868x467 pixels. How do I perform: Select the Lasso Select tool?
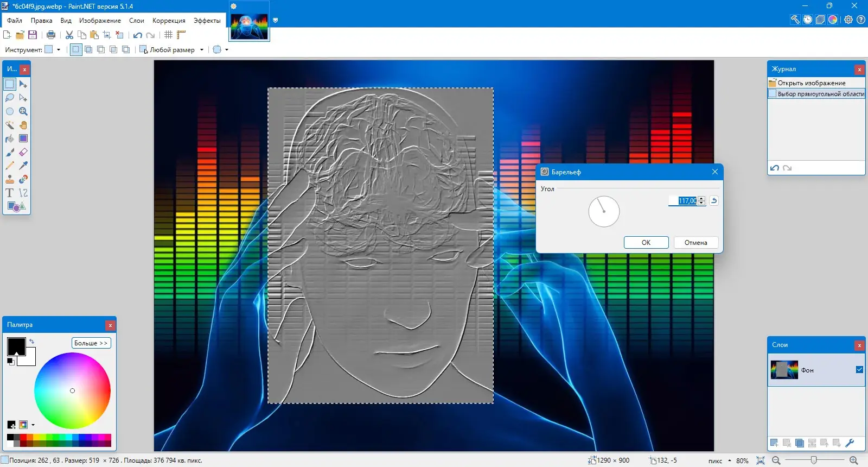coord(10,98)
